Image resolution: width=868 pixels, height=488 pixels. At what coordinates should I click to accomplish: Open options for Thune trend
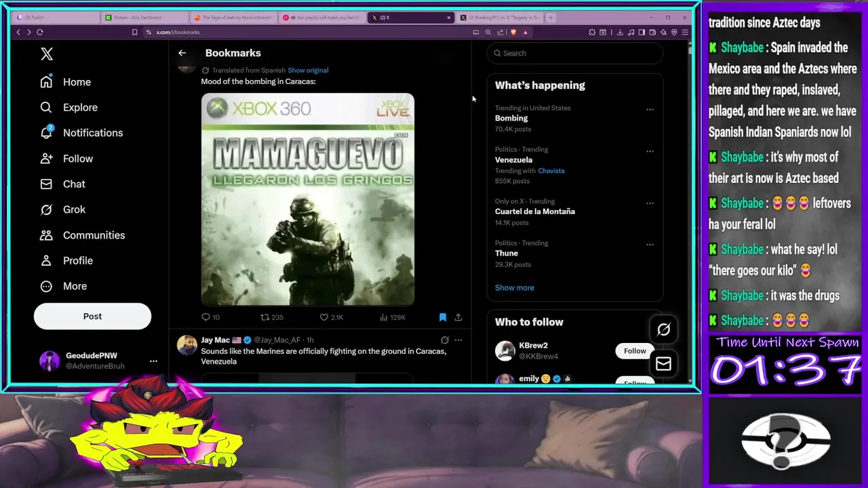coord(650,245)
